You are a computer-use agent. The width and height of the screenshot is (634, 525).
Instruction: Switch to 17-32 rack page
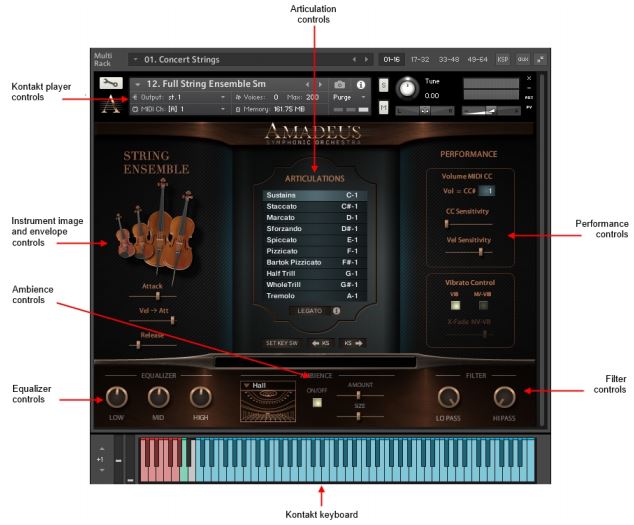[x=420, y=59]
